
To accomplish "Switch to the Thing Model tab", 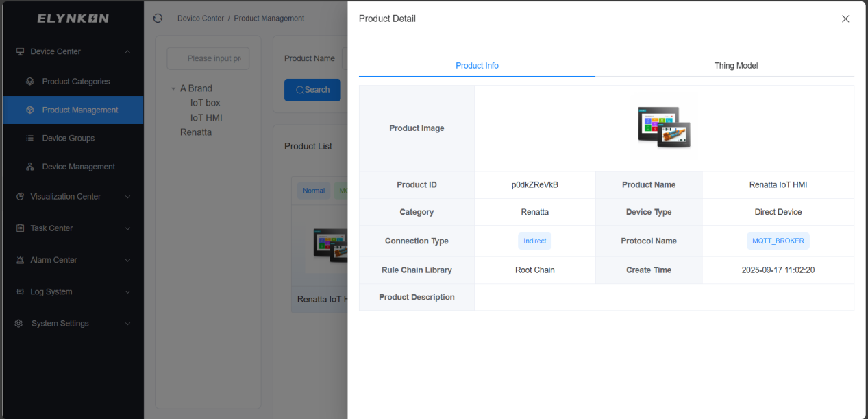I will (736, 66).
